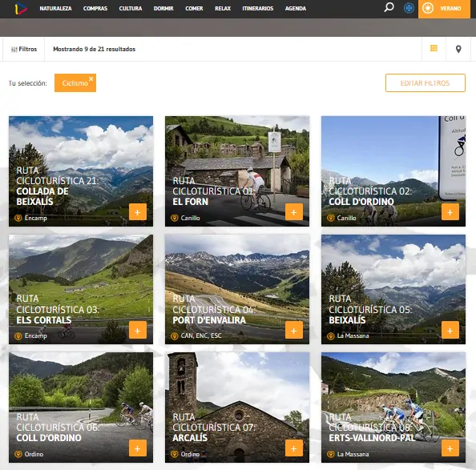Open Naturaleza menu
The image size is (476, 470).
pyautogui.click(x=55, y=9)
